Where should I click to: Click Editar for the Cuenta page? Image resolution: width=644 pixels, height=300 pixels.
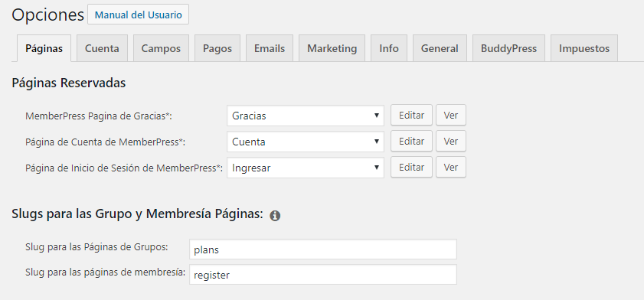pos(411,141)
